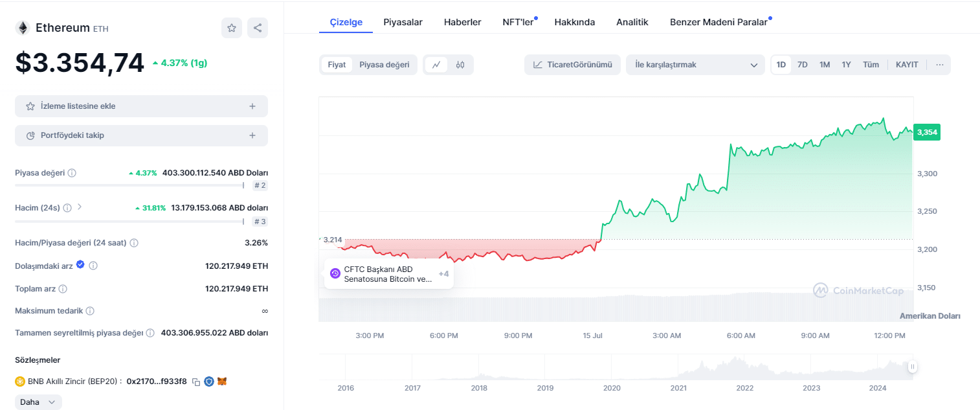Image resolution: width=980 pixels, height=410 pixels.
Task: Click the # 2 market cap rank badge
Action: [x=260, y=185]
